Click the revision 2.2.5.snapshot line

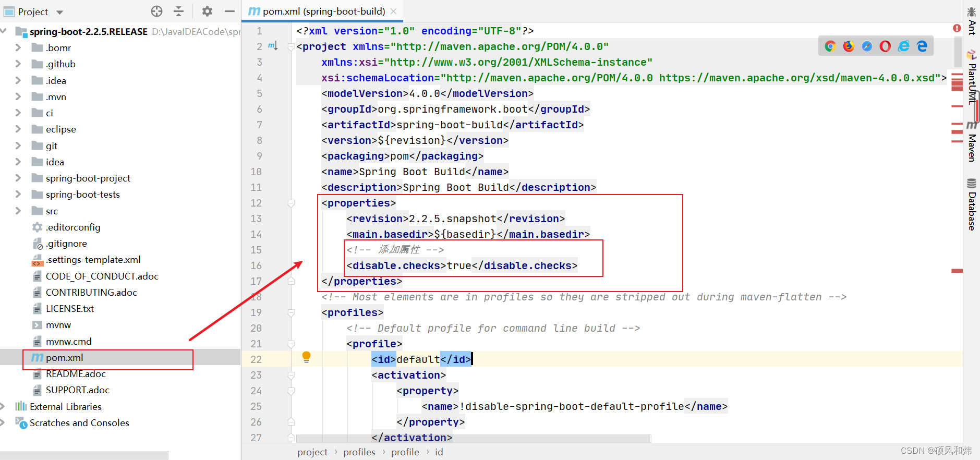pyautogui.click(x=455, y=219)
